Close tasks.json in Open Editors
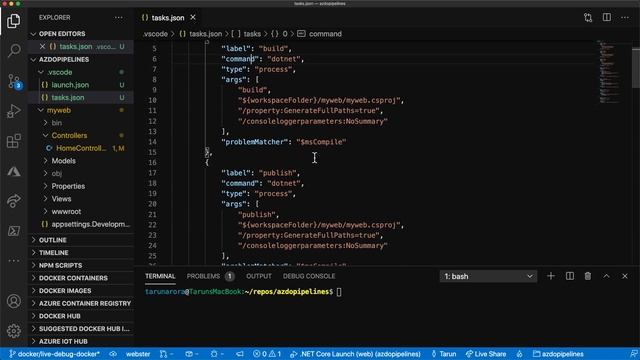Viewport: 640px width, 360px height. (42, 47)
